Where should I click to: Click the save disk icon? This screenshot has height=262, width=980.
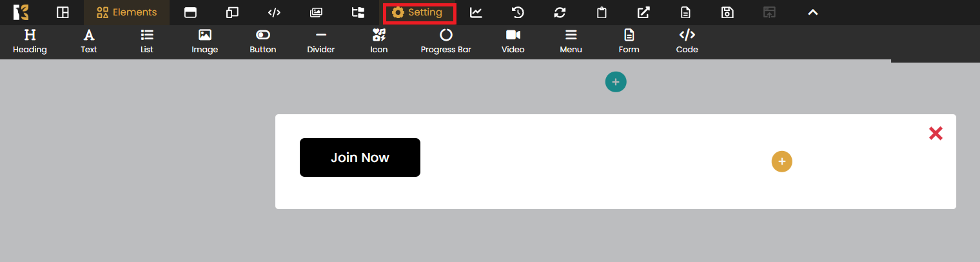click(x=727, y=13)
